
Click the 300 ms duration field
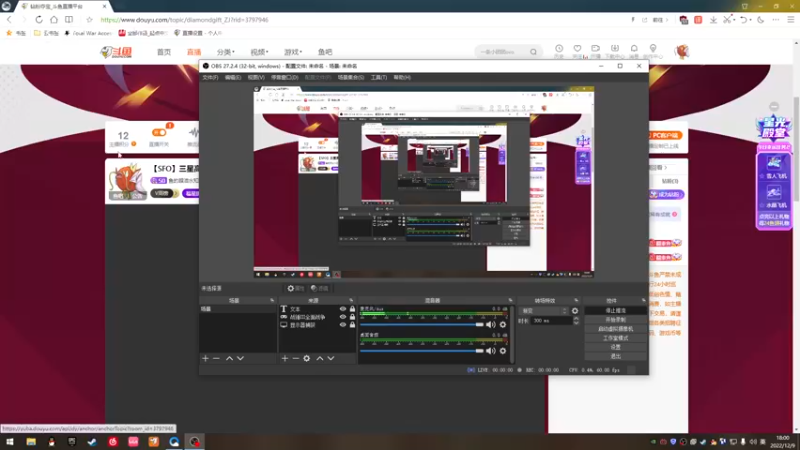[552, 321]
